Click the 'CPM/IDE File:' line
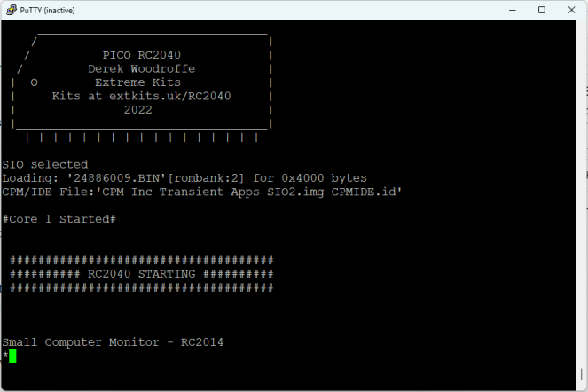 tap(202, 192)
